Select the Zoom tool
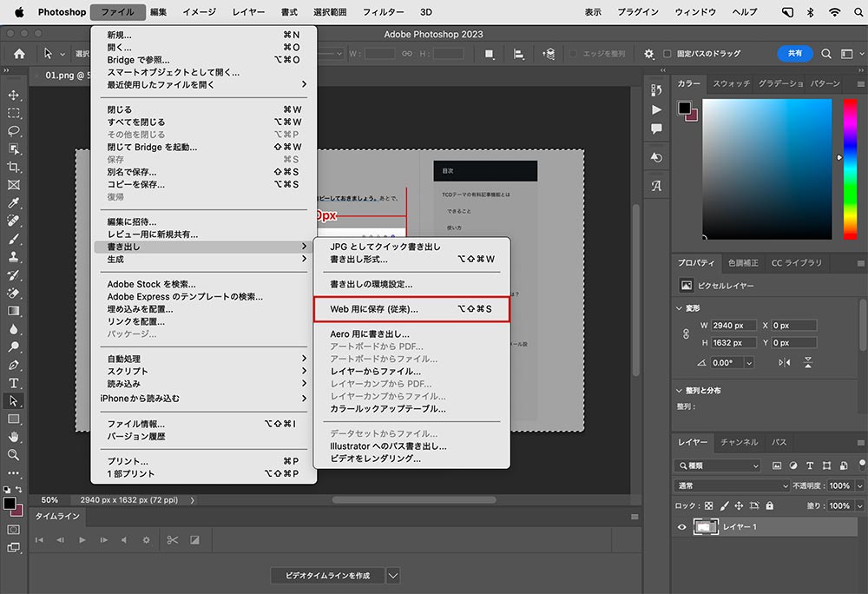Screen dimensions: 868x594 [13, 452]
